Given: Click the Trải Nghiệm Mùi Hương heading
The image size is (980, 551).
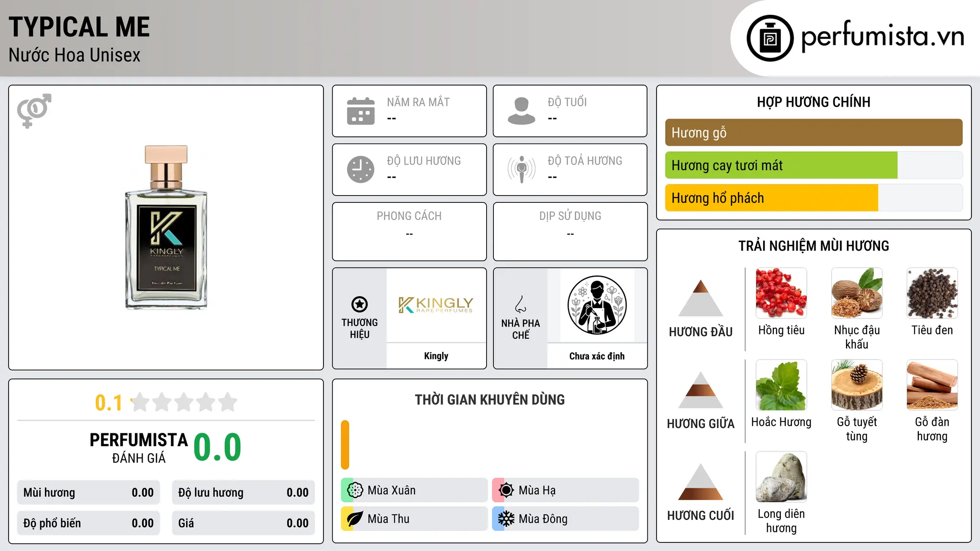Looking at the screenshot, I should tap(813, 246).
